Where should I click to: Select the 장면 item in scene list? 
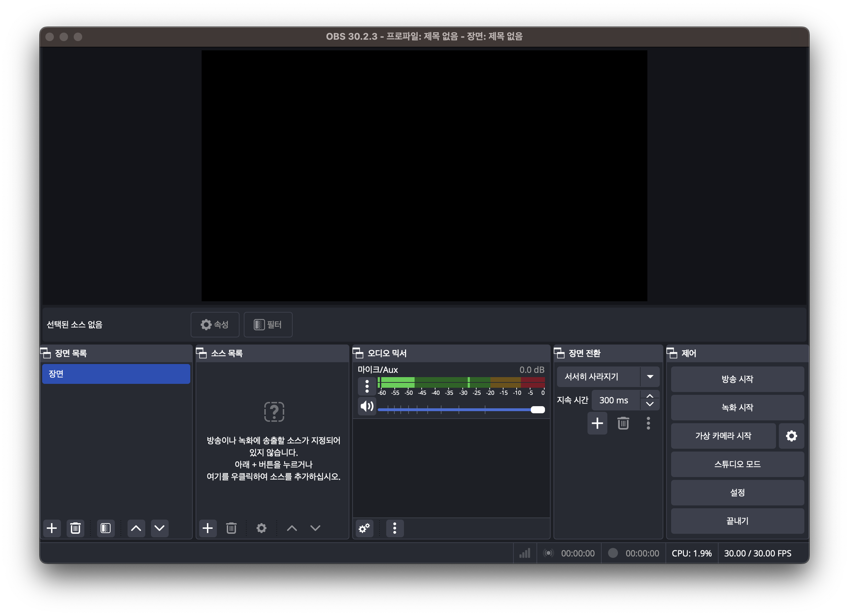coord(116,374)
